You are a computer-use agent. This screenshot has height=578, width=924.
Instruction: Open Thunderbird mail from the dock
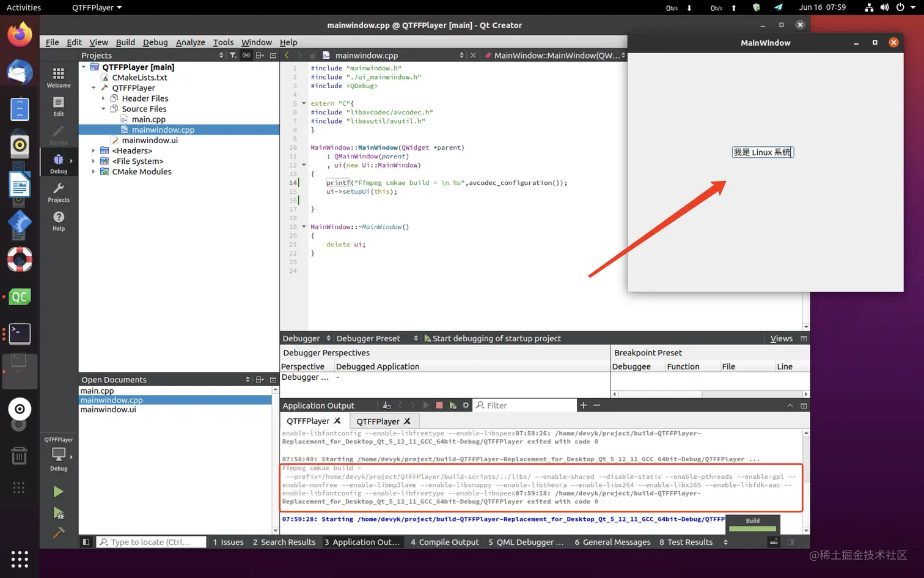[x=20, y=72]
